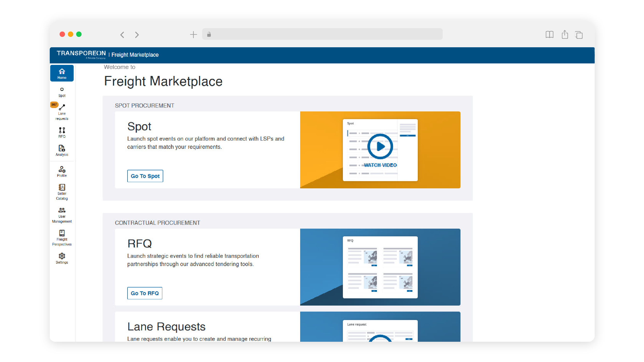Open User Management in sidebar
644x362 pixels.
click(x=62, y=215)
